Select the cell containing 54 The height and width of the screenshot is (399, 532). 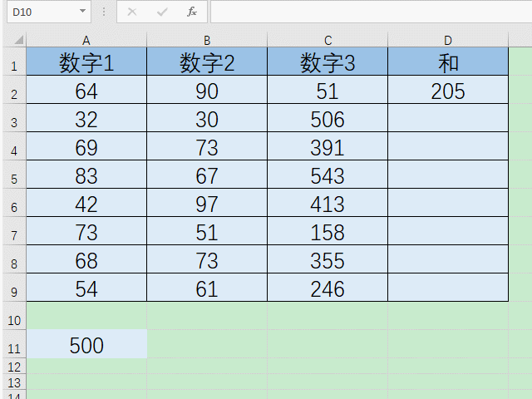[86, 287]
